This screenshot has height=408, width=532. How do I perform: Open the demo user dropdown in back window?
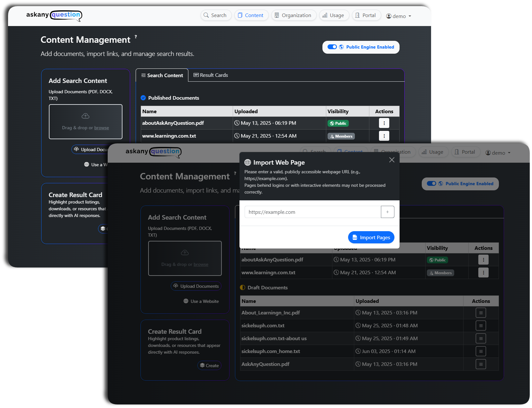(399, 16)
